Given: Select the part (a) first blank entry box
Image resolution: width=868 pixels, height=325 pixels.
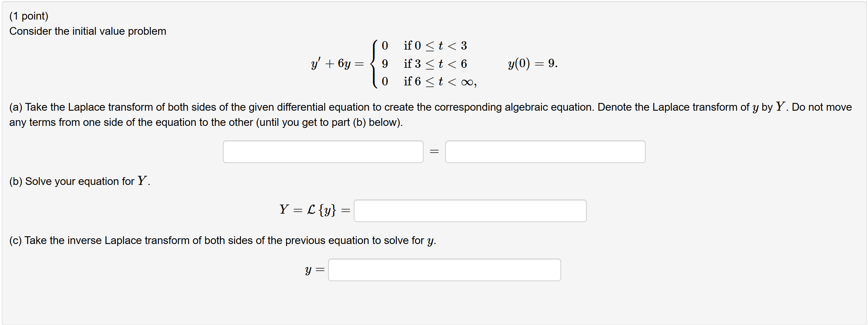Looking at the screenshot, I should 322,152.
